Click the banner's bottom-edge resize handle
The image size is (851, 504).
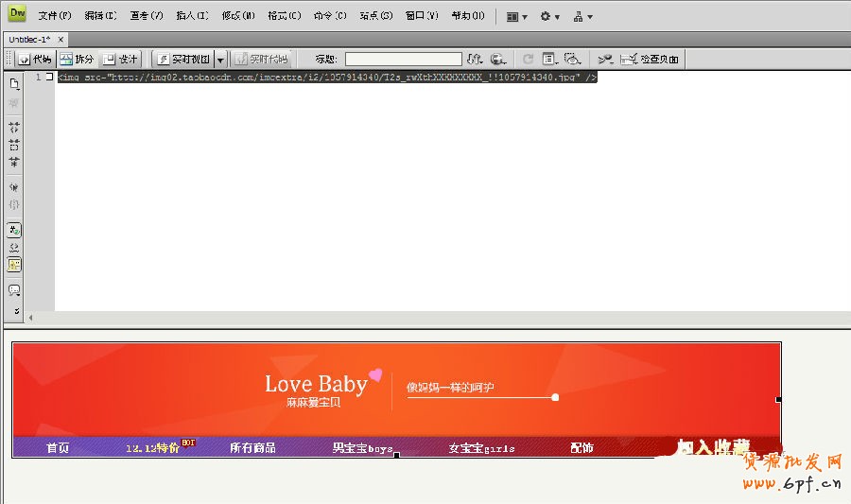(x=397, y=455)
